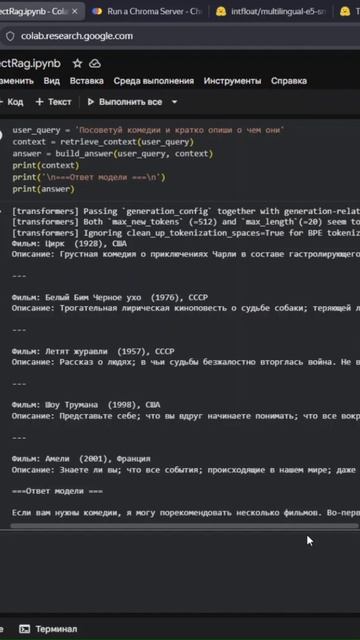Click the terminal icon beside Терминал
360x640 pixels.
point(24,629)
